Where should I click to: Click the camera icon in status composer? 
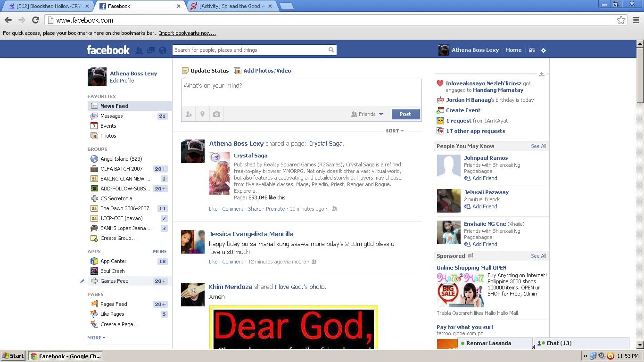[216, 114]
